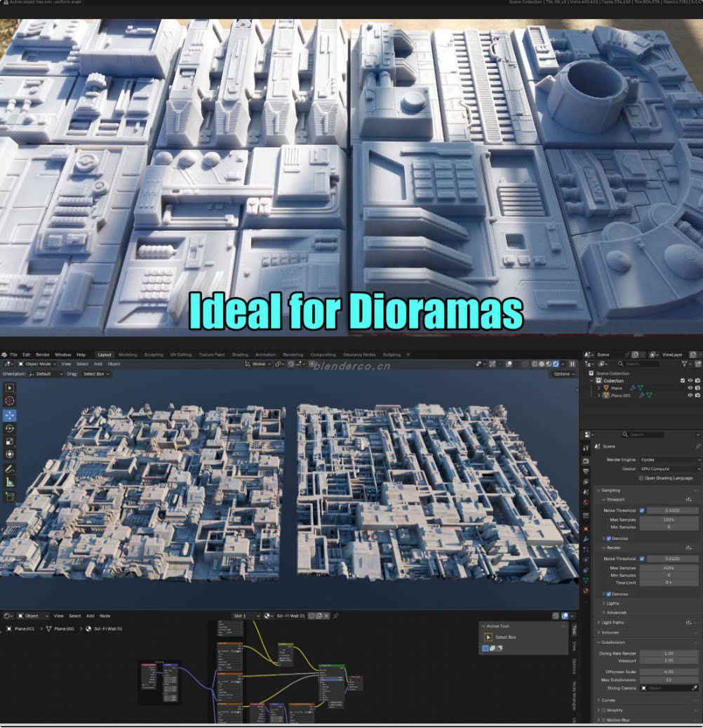The image size is (703, 728).
Task: Open the Window menu
Action: [63, 355]
